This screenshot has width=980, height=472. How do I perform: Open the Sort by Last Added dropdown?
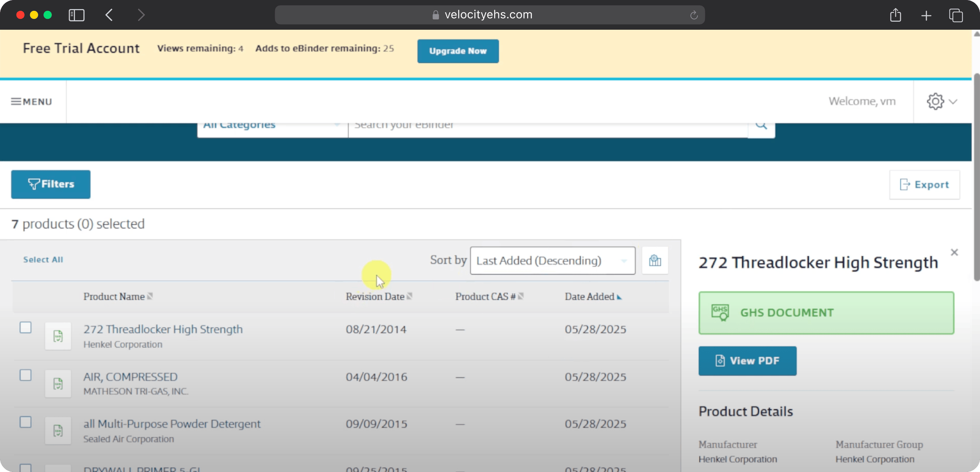[552, 261]
